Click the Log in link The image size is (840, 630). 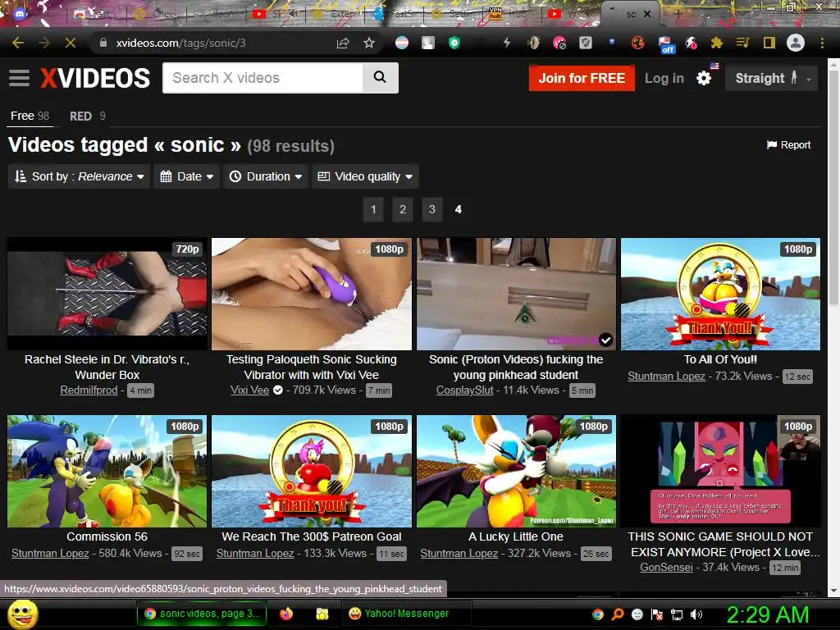[664, 78]
